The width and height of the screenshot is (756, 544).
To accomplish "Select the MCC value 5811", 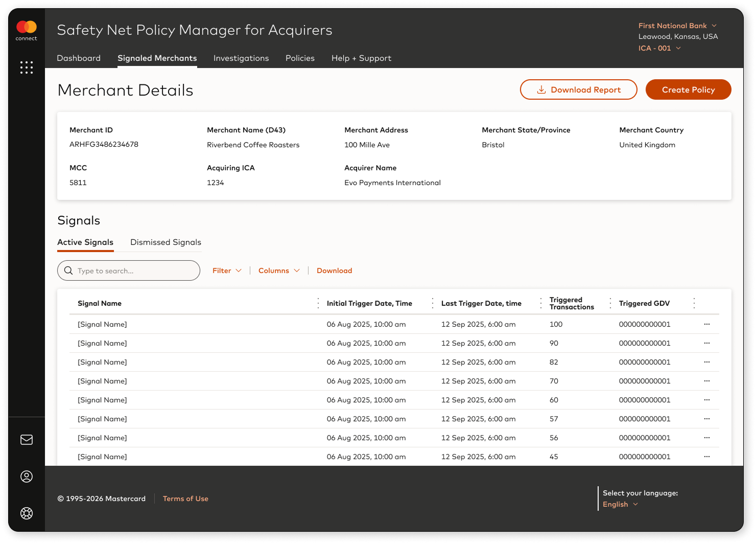I will [78, 183].
